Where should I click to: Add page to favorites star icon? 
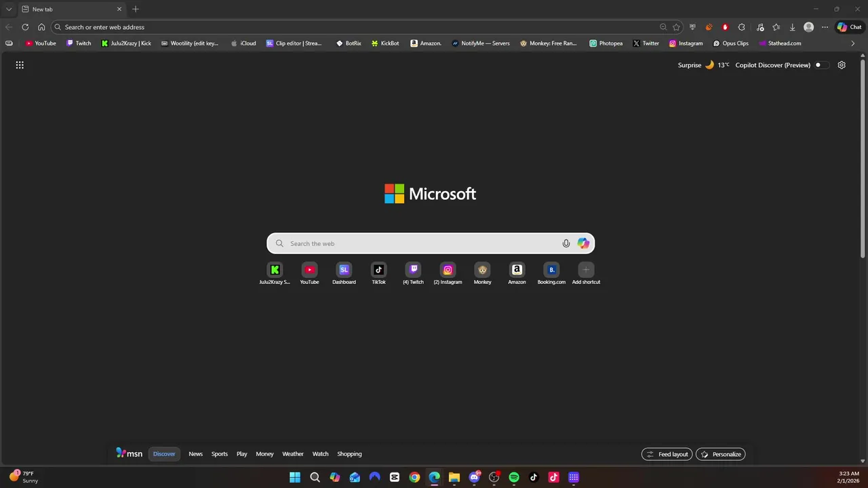676,27
